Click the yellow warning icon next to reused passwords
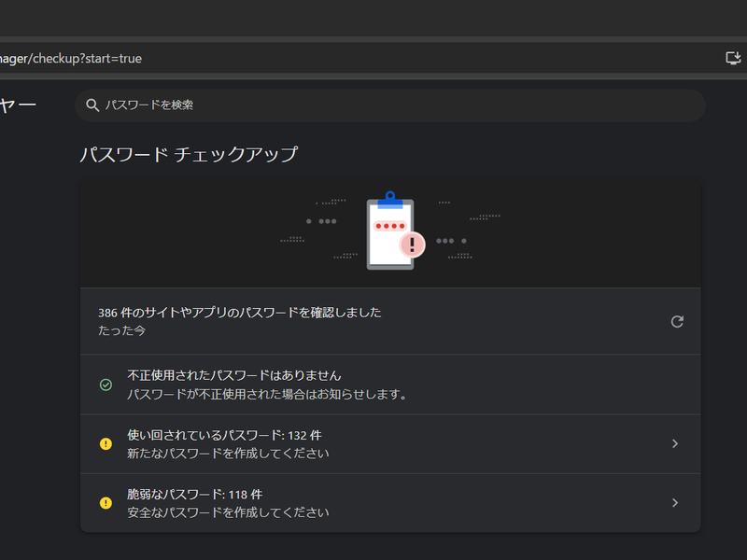 tap(106, 443)
